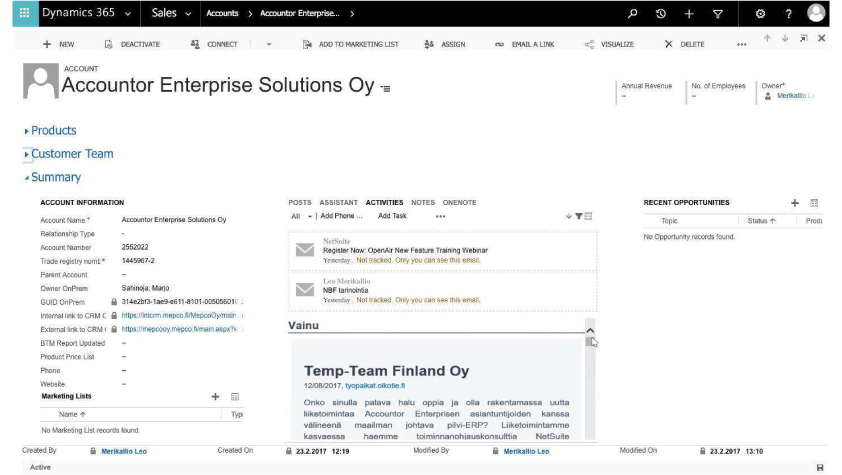Click ASSIGN in command bar
842x475 pixels.
445,44
